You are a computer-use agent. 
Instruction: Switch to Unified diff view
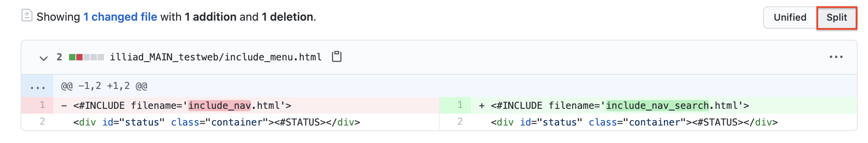790,17
